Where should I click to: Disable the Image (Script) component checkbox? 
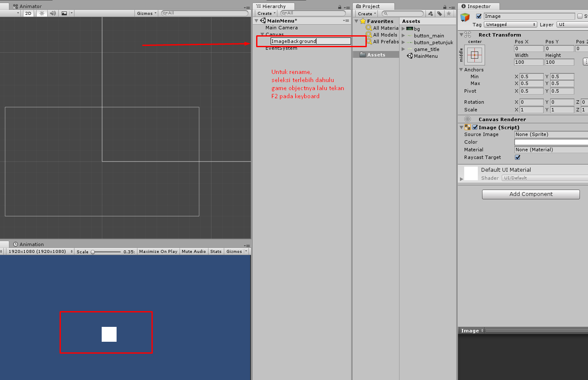[x=475, y=127]
